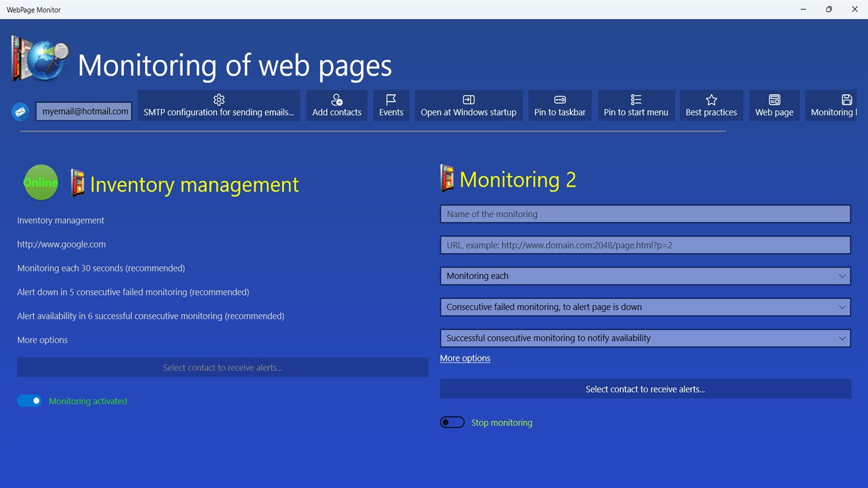Click the round blue email icon

click(20, 112)
